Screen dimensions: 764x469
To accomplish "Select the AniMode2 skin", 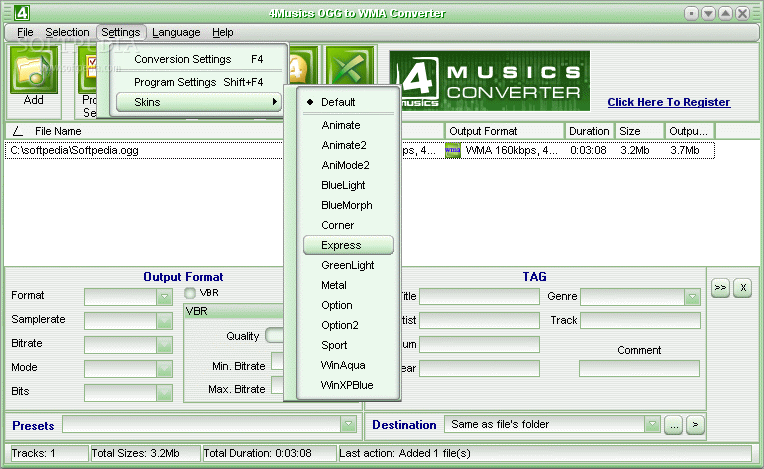I will (348, 165).
